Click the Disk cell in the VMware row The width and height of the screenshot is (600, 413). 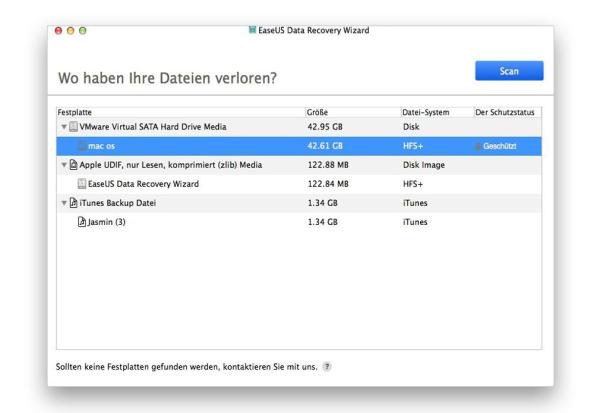[x=411, y=127]
